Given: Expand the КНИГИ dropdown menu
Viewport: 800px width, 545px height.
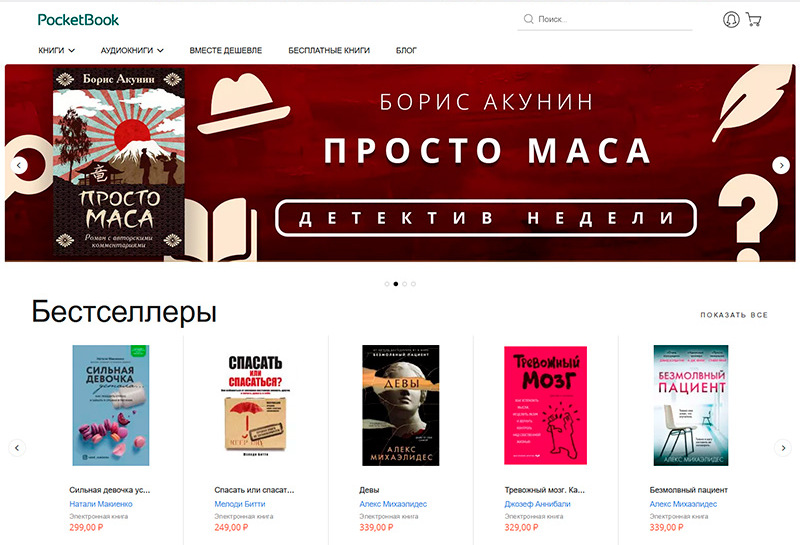Looking at the screenshot, I should point(57,51).
